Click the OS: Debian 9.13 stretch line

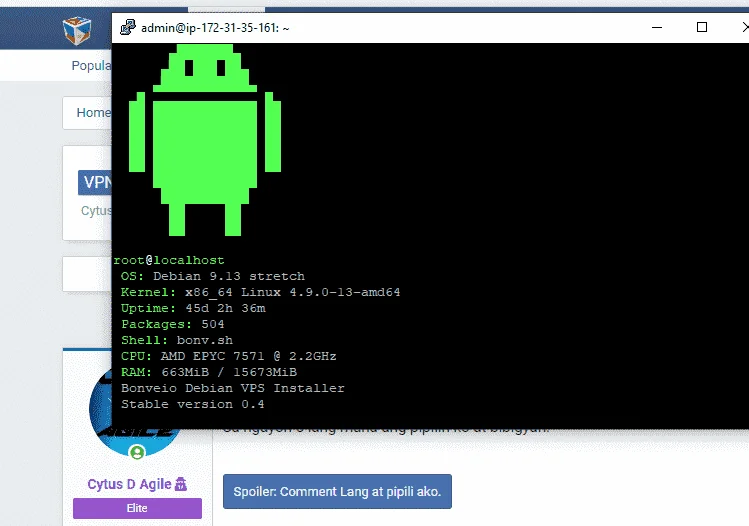(213, 276)
